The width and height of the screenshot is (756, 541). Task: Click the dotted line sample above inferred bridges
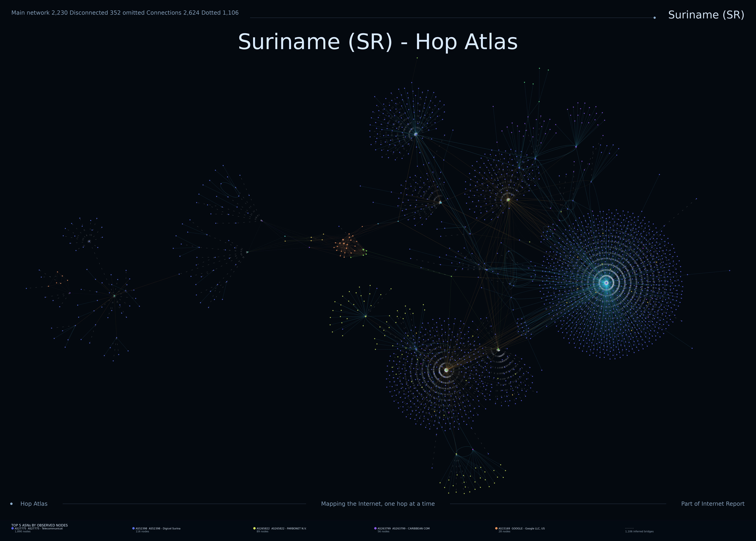pos(629,528)
